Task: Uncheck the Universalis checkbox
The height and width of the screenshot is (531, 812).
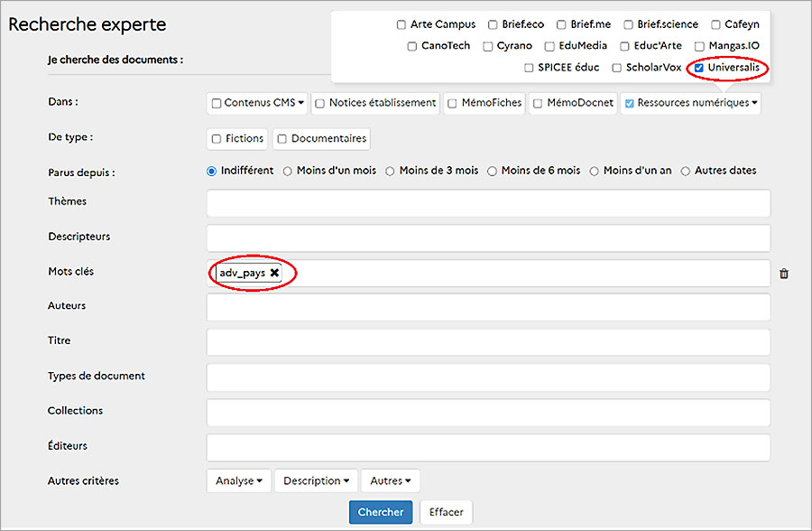Action: click(x=699, y=68)
